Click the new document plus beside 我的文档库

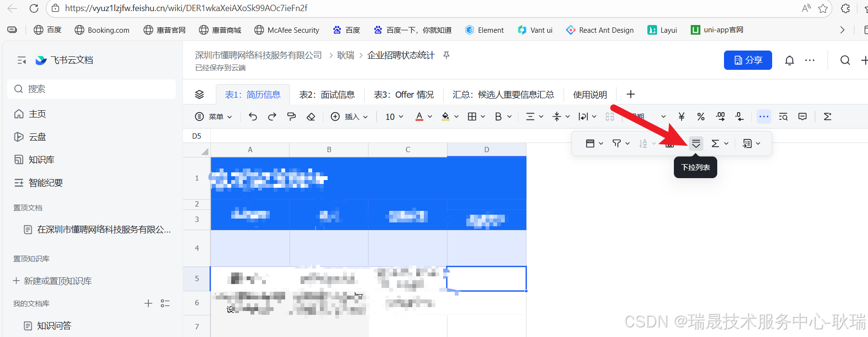[148, 303]
